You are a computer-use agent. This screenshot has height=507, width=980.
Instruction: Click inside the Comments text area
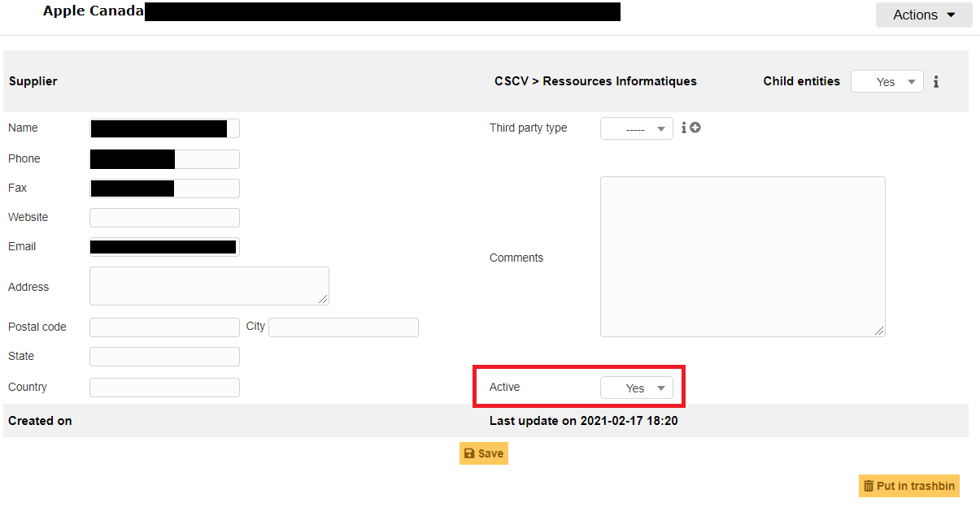(x=743, y=257)
